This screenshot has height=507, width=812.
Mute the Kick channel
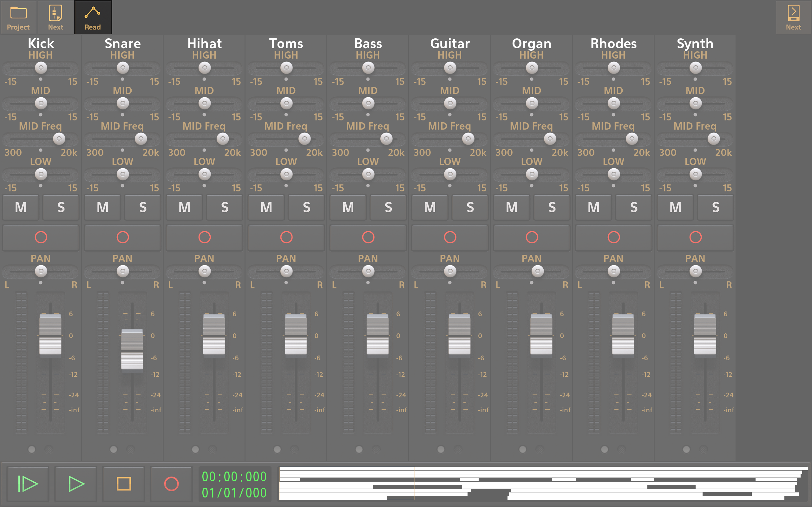pos(21,207)
